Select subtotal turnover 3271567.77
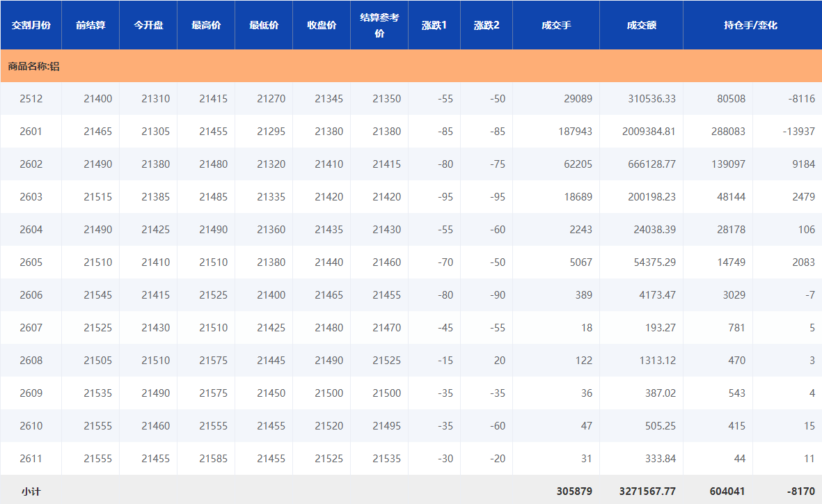The height and width of the screenshot is (504, 822). pyautogui.click(x=647, y=491)
